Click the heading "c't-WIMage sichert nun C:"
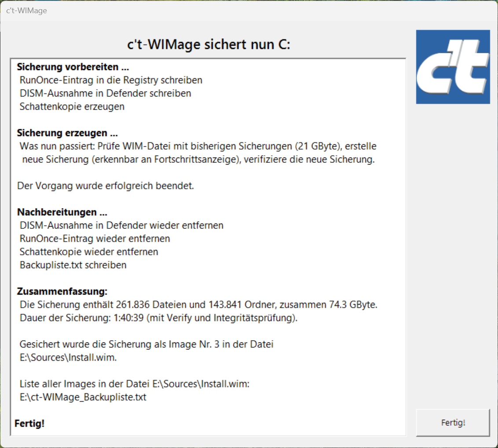The height and width of the screenshot is (448, 498). [208, 45]
